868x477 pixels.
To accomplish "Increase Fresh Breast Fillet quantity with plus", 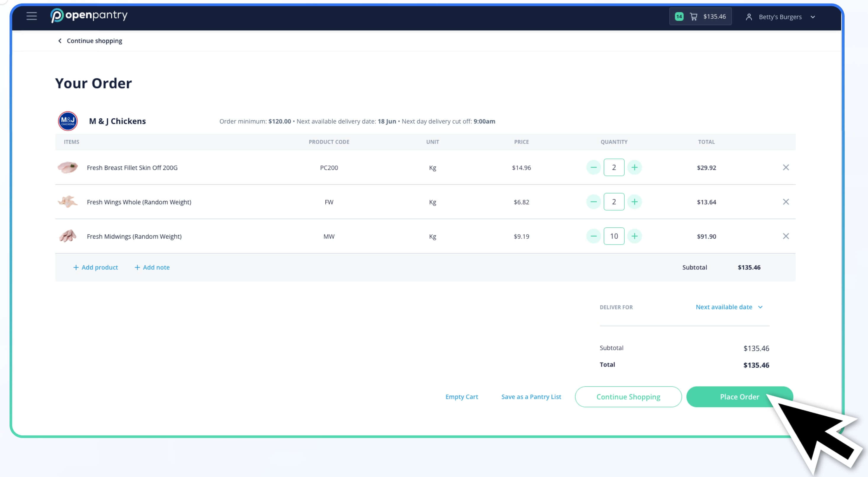I will [x=634, y=167].
